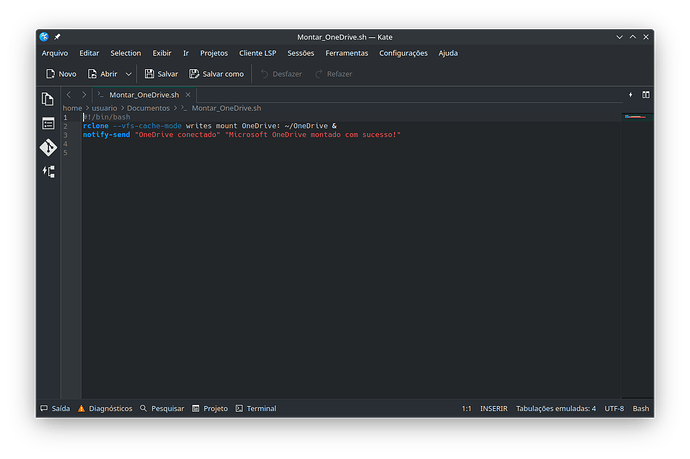The image size is (690, 459).
Task: Click the Refazer redo button
Action: pos(334,74)
